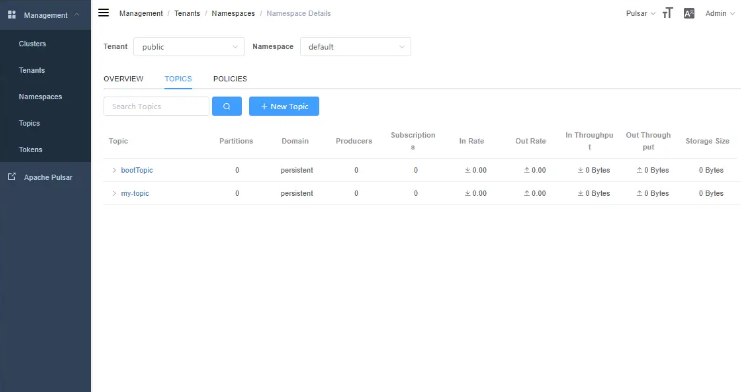
Task: Open the Pulsar environment dropdown
Action: (x=641, y=13)
